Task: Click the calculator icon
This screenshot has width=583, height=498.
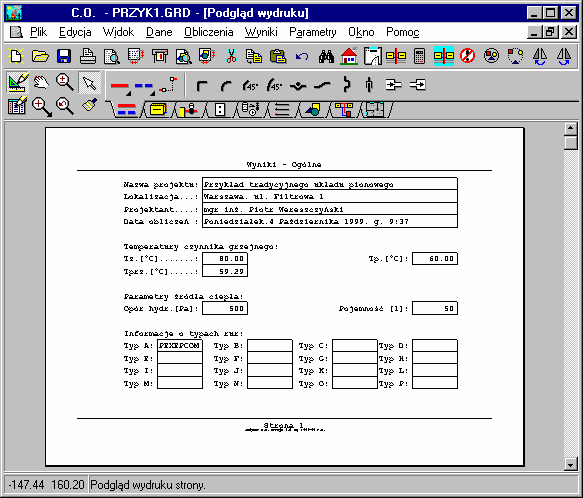Action: point(419,56)
